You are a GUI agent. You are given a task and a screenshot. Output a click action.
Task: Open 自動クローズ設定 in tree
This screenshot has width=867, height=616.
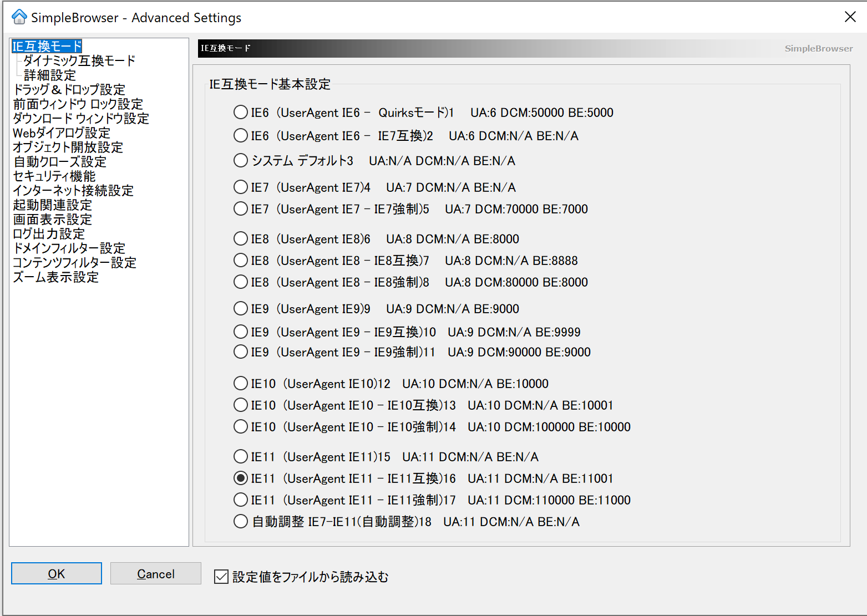click(x=60, y=162)
